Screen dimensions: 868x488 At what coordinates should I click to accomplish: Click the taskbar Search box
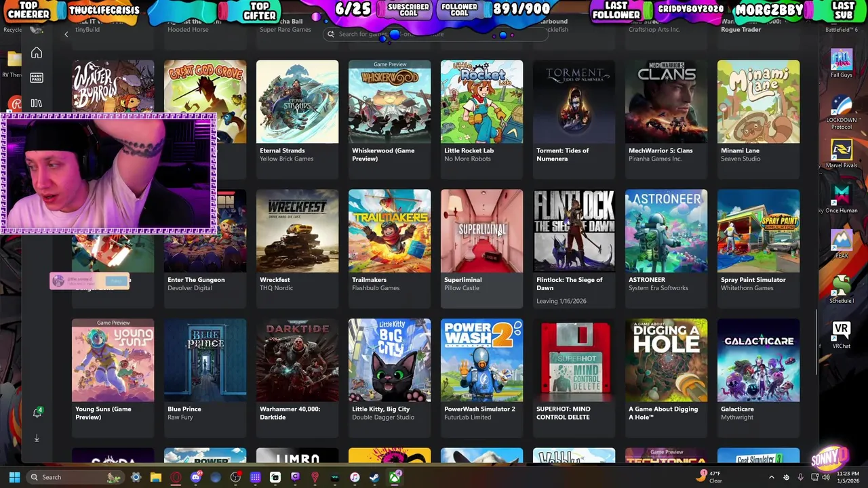click(75, 477)
